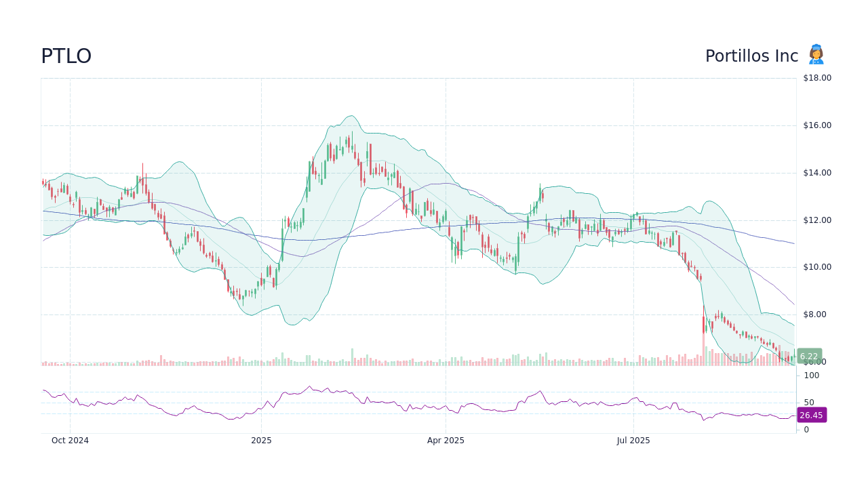This screenshot has width=868, height=488.
Task: Select the Portillos Inc company name
Action: (x=751, y=56)
